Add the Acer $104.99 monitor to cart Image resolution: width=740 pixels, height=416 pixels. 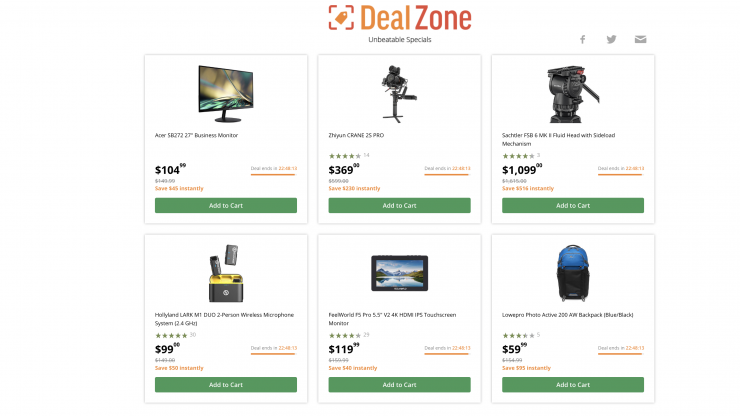click(226, 205)
